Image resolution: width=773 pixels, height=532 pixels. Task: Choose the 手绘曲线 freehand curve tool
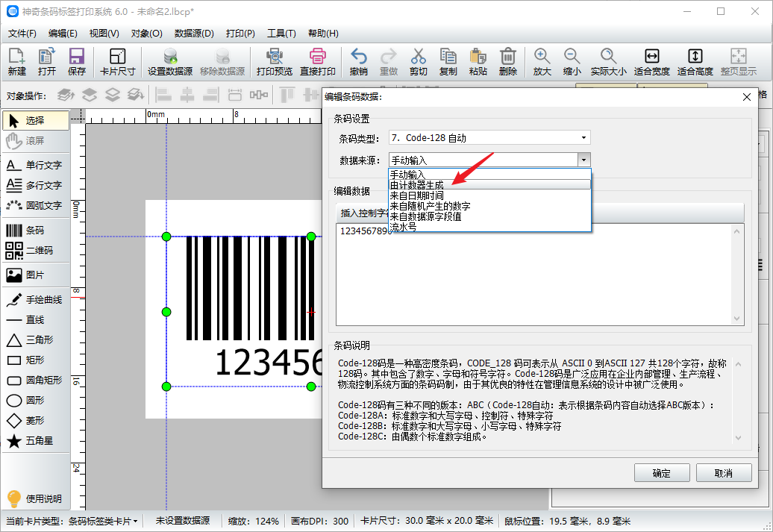36,300
